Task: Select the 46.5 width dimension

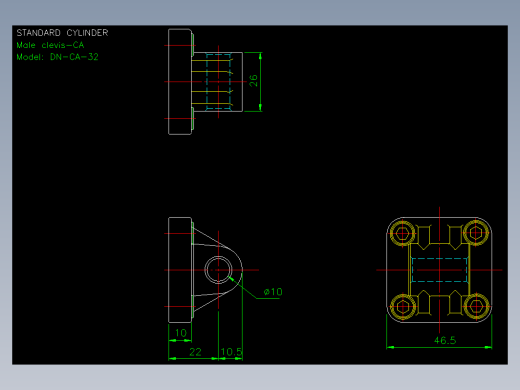Action: click(x=445, y=340)
